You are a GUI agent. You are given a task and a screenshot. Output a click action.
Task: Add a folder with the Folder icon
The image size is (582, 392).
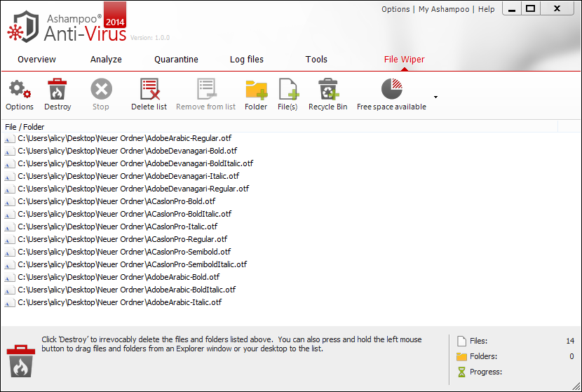(256, 90)
